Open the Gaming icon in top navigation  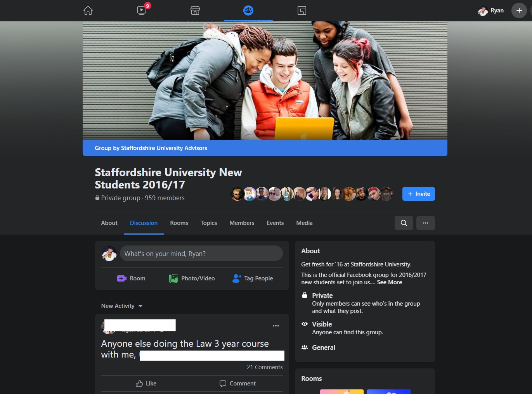[x=302, y=10]
